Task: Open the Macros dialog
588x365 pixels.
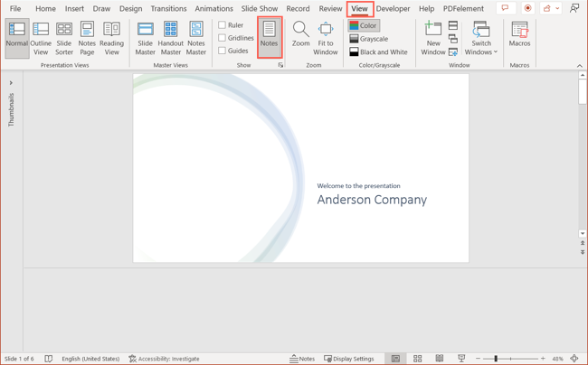Action: 520,34
